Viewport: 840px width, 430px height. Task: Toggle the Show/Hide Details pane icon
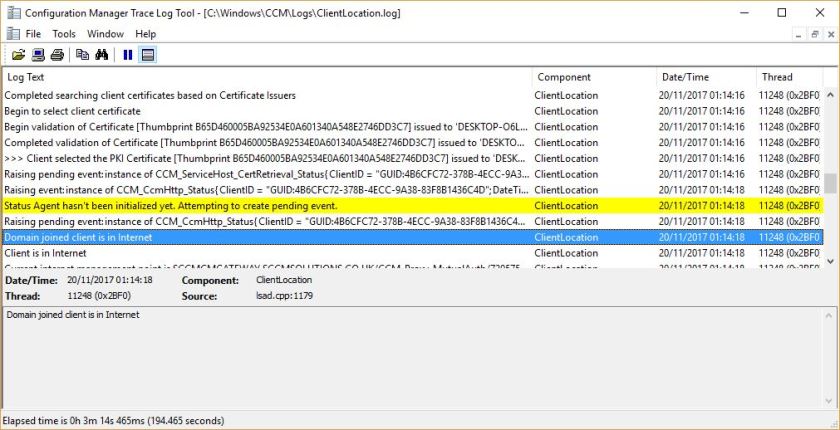(x=147, y=55)
